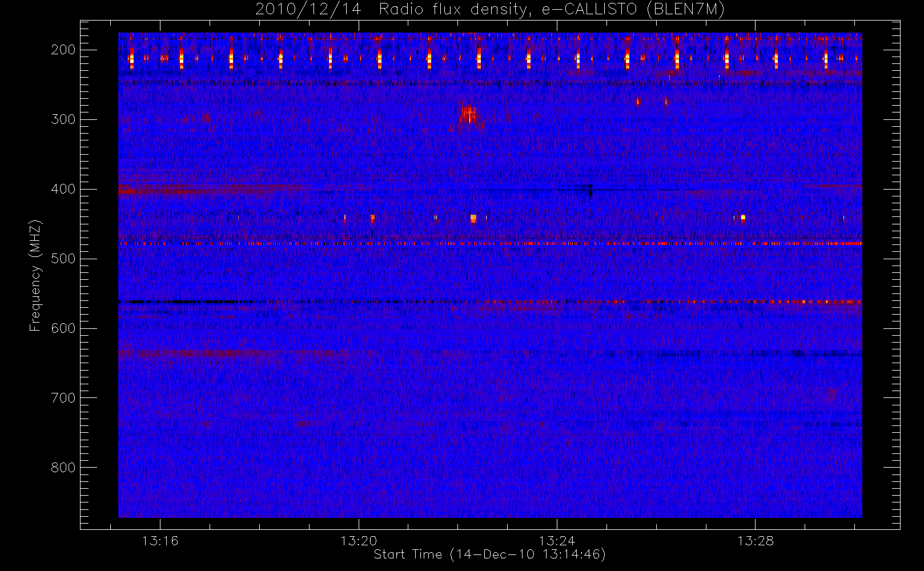Select the 600 frequency tick label

coord(63,328)
